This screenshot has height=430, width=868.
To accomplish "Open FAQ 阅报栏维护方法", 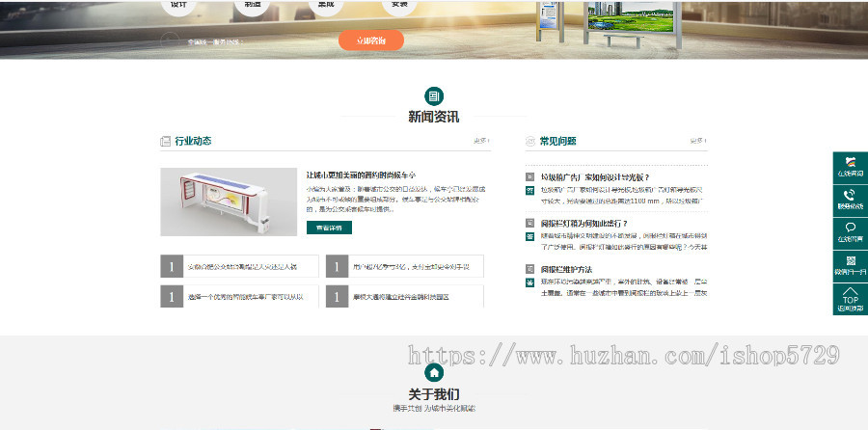I will [x=566, y=270].
